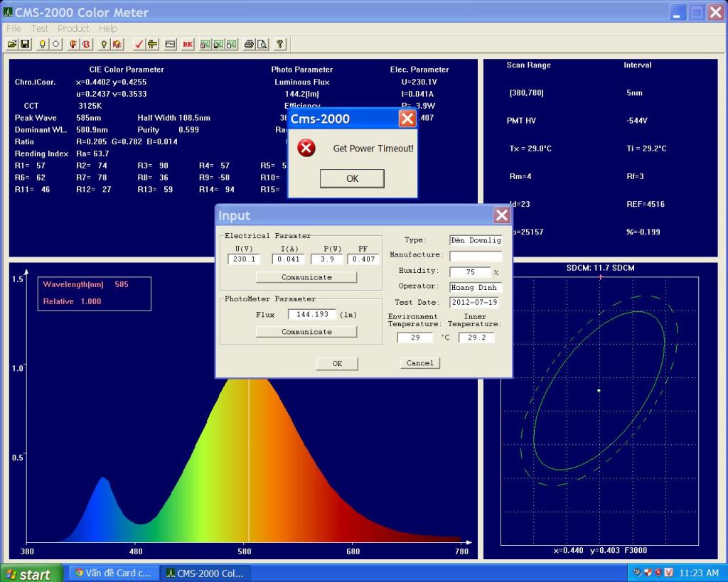Open the Test menu
The height and width of the screenshot is (582, 728).
coord(40,28)
